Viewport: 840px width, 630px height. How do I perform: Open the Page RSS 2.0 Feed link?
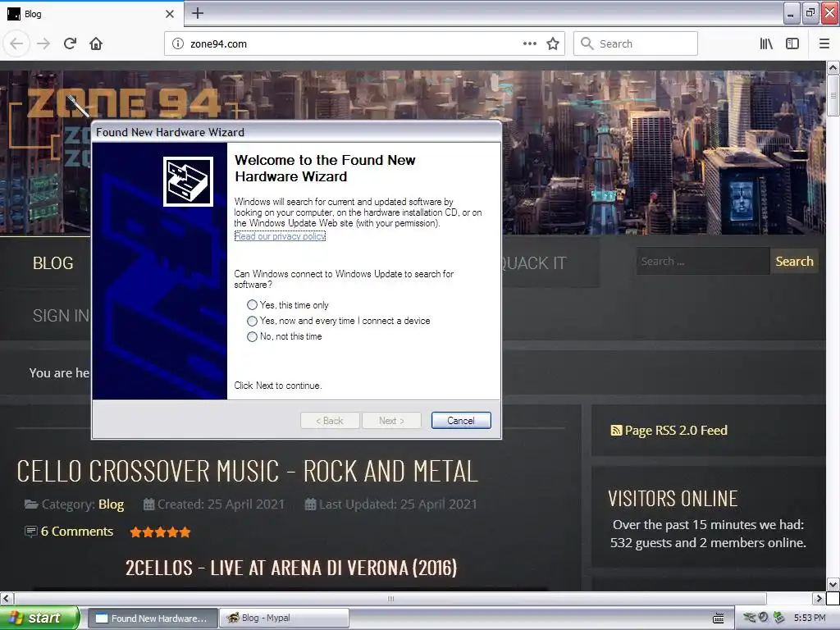click(x=676, y=430)
